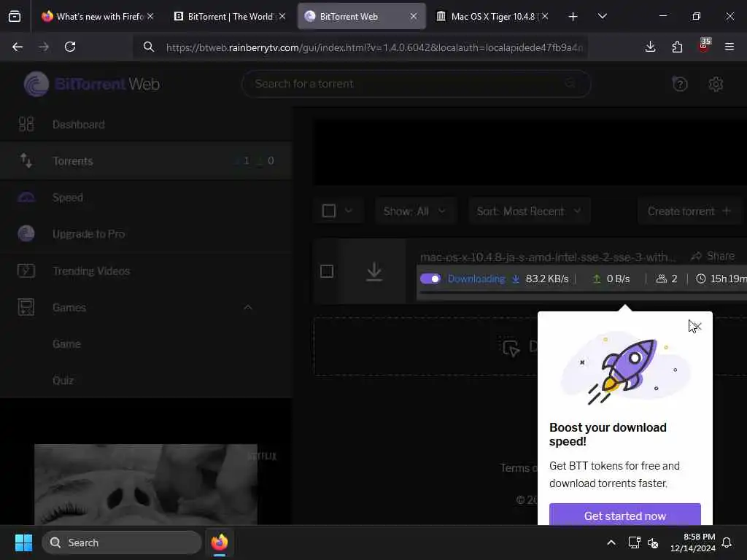This screenshot has width=747, height=560.
Task: Open the Windows Start menu
Action: click(x=23, y=542)
